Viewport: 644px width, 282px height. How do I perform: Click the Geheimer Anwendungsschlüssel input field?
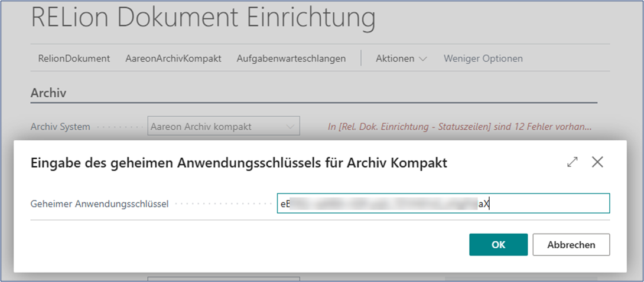(x=444, y=204)
